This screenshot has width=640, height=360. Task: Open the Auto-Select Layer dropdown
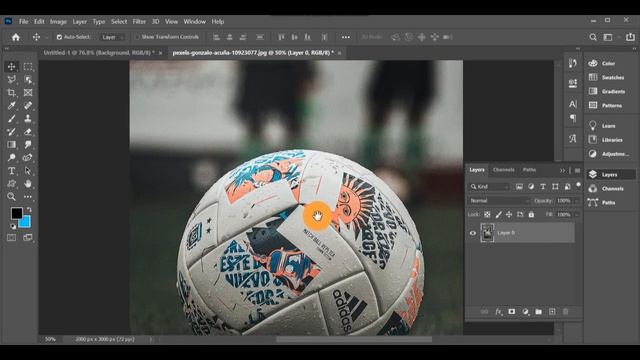112,37
